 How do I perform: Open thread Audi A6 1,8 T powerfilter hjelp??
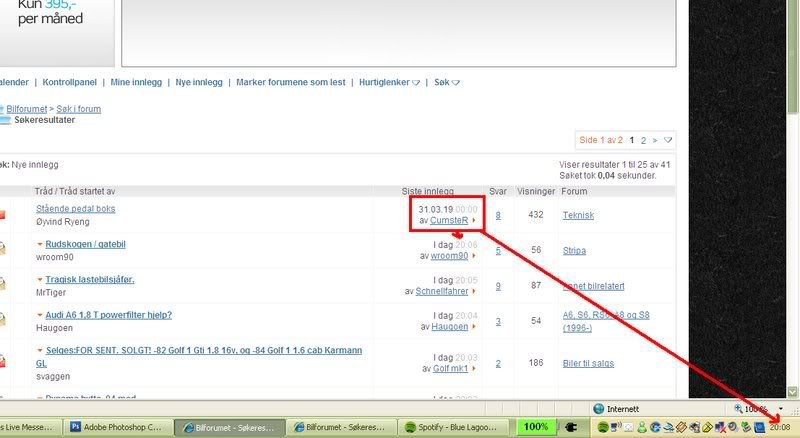[x=109, y=315]
